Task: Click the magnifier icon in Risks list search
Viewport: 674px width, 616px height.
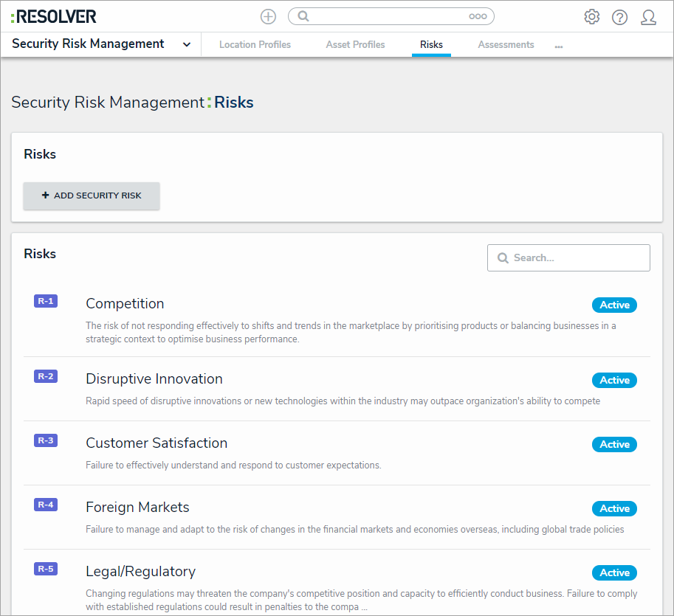Action: coord(503,257)
